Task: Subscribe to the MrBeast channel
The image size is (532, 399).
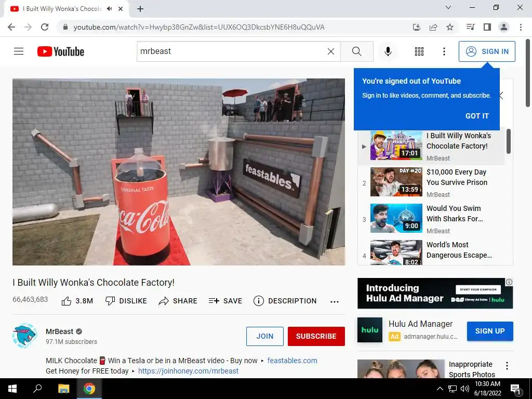Action: tap(316, 336)
